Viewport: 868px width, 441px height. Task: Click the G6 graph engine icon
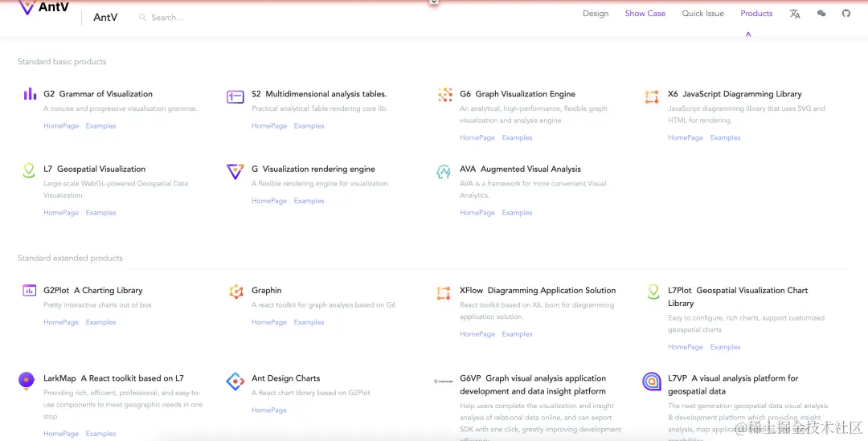coord(445,95)
